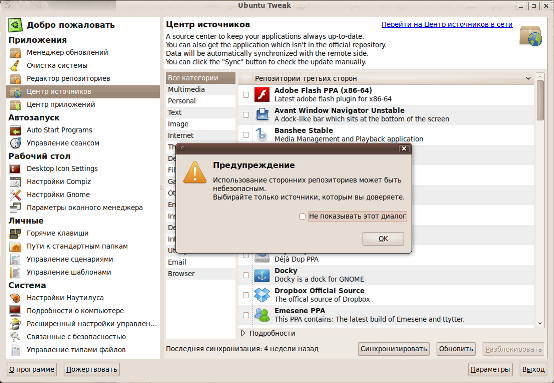Viewport: 554px width, 383px height.
Task: Click Горячие клавиши icon
Action: (x=15, y=233)
